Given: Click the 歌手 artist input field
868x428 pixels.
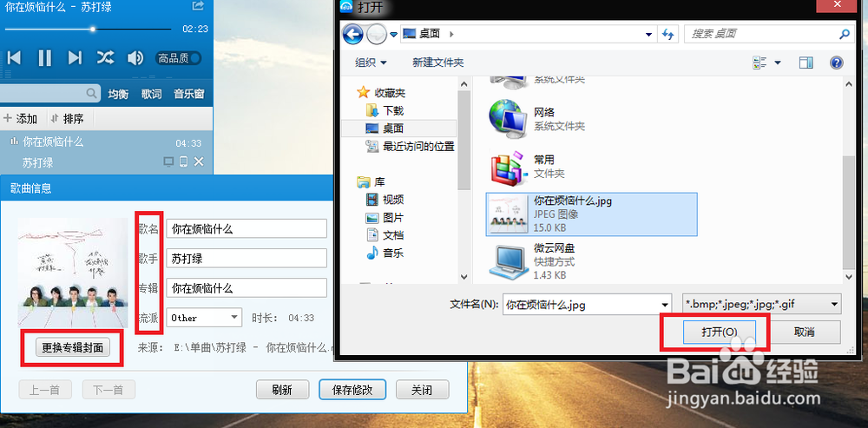Looking at the screenshot, I should [x=247, y=258].
